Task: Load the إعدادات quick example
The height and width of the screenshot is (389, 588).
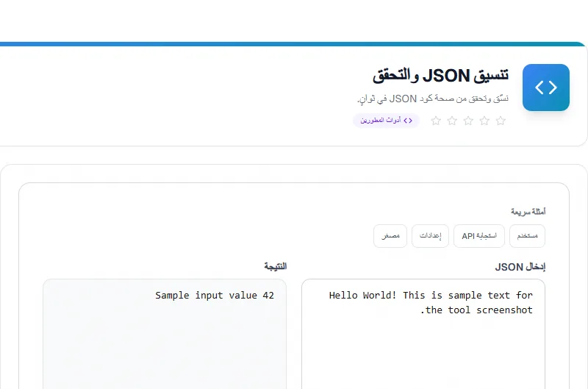Action: pyautogui.click(x=430, y=236)
